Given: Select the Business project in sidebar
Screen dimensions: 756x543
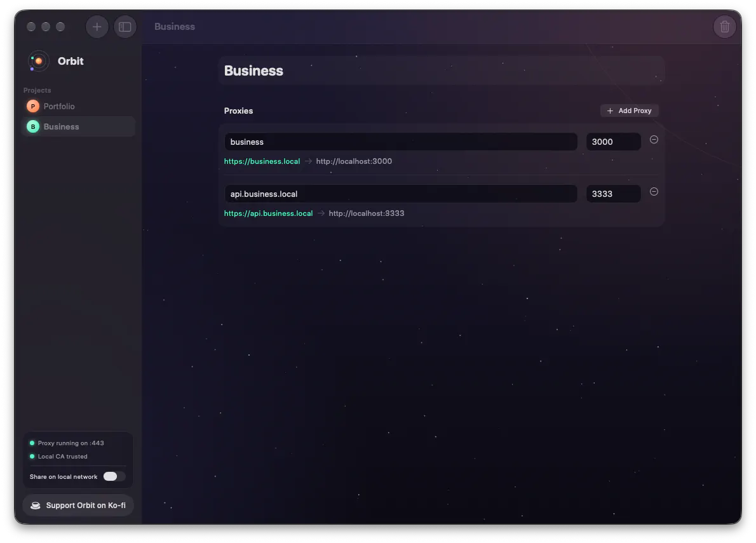Looking at the screenshot, I should point(79,127).
